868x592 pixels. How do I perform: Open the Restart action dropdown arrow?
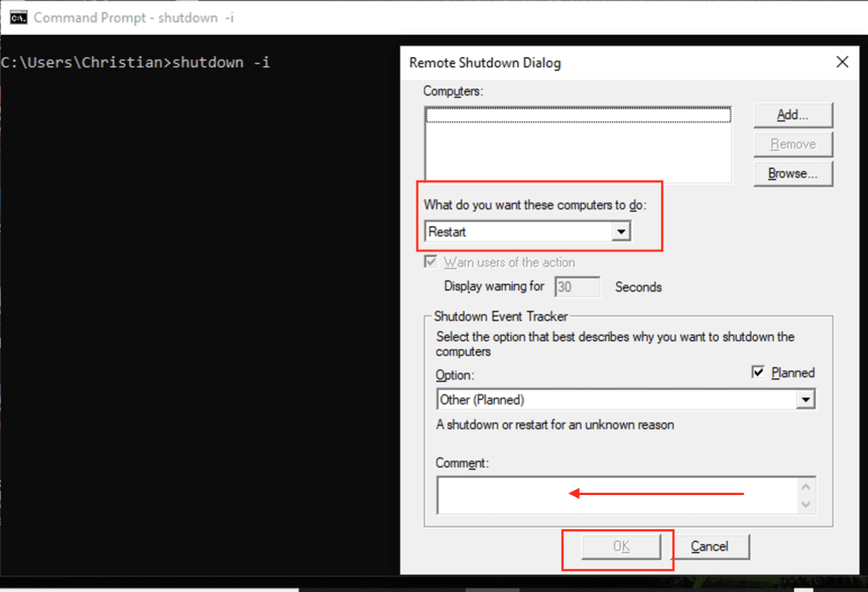621,231
